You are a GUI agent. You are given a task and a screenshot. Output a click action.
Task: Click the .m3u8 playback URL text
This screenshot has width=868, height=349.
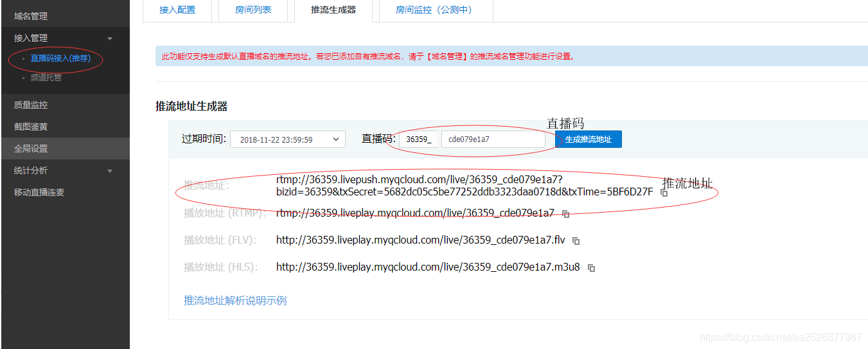(428, 267)
